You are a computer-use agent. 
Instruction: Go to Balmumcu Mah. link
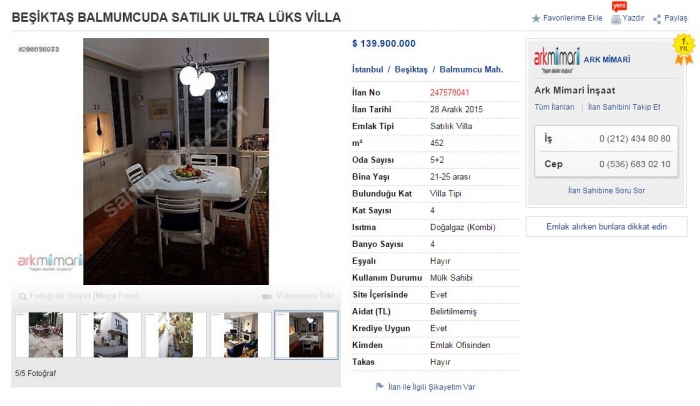click(471, 69)
